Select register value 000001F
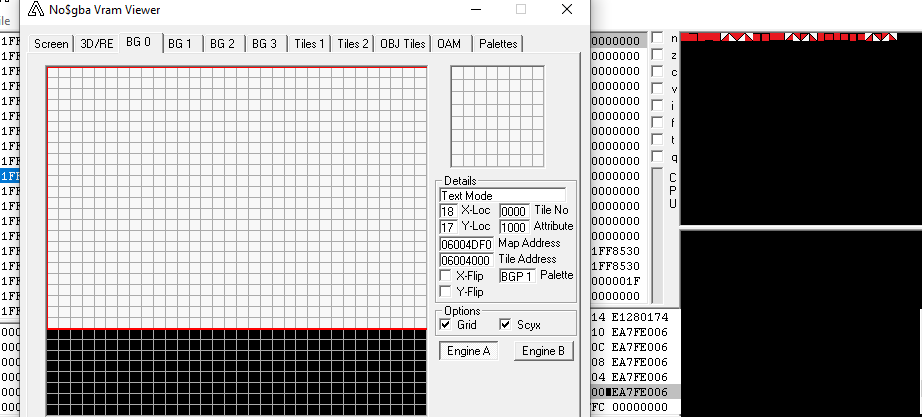 (x=616, y=281)
